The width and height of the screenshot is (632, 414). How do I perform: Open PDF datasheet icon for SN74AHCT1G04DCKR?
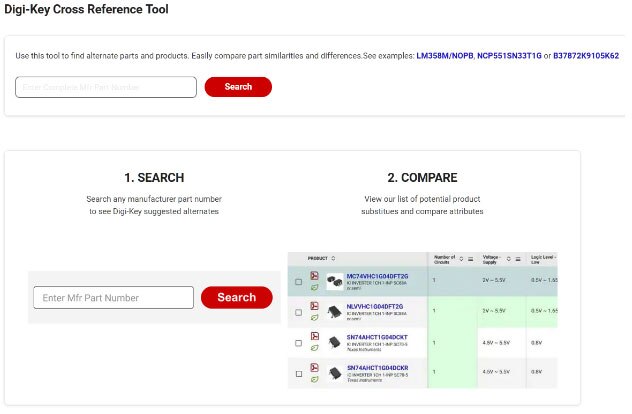point(314,367)
